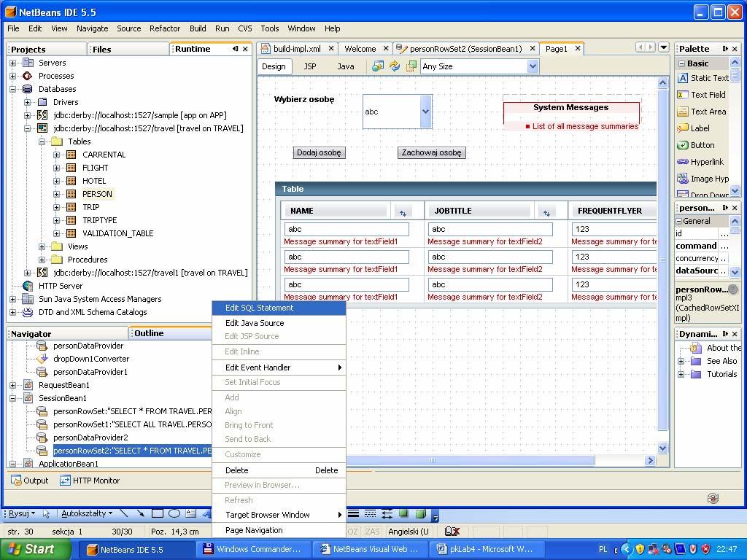This screenshot has height=560, width=747.
Task: Open the abc drop-down list in designer
Action: click(x=426, y=112)
